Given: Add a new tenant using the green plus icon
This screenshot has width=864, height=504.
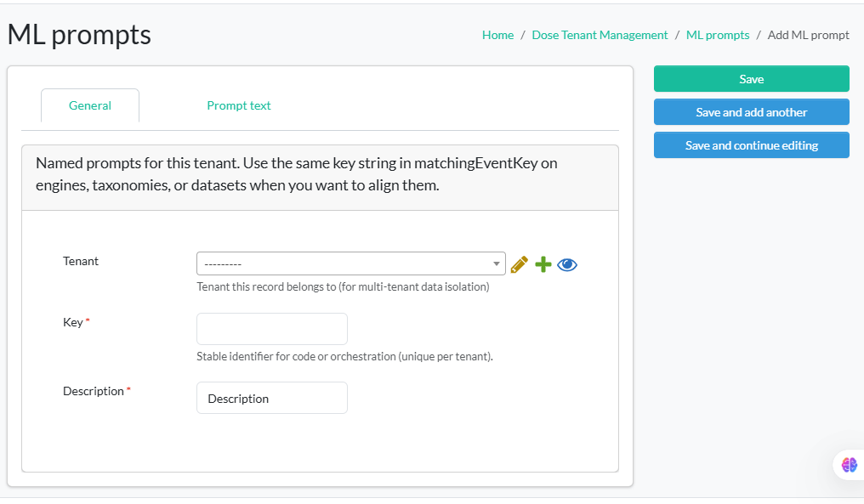Looking at the screenshot, I should [x=543, y=263].
